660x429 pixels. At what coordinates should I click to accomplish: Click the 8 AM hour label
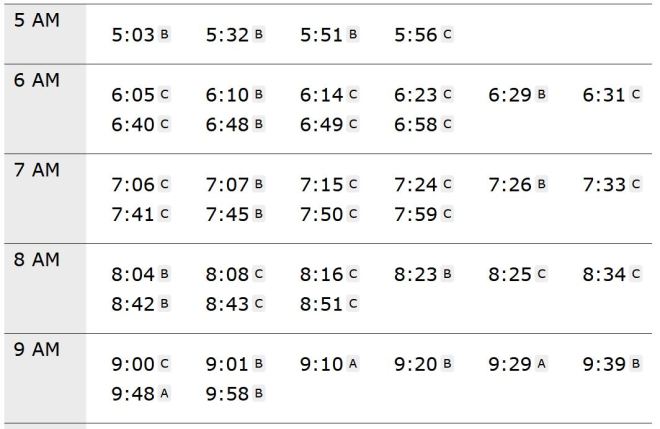point(37,260)
